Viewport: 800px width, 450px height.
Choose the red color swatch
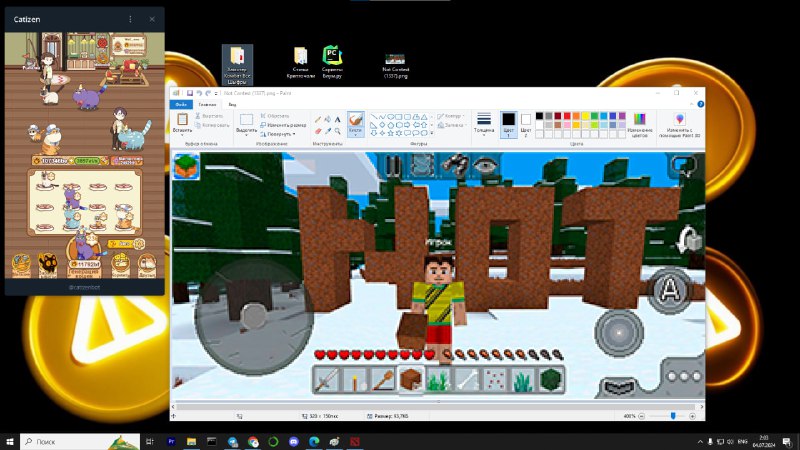click(x=567, y=116)
